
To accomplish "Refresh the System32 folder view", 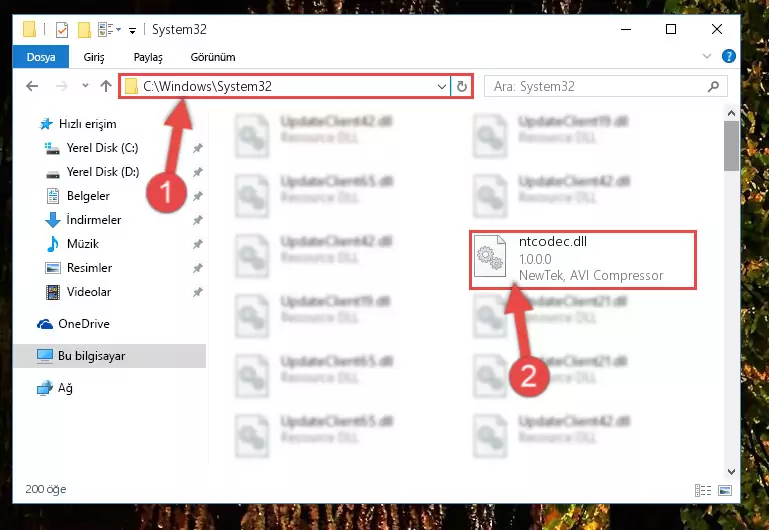I will tap(461, 87).
